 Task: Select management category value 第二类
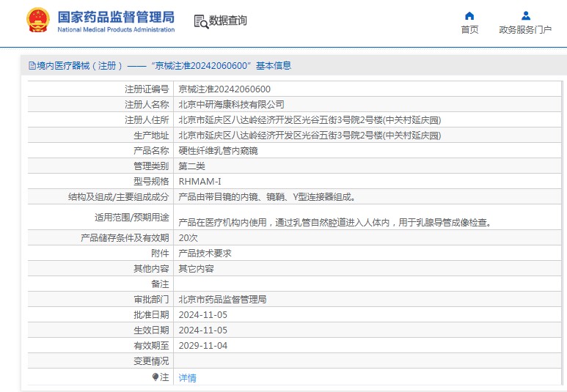[x=191, y=166]
